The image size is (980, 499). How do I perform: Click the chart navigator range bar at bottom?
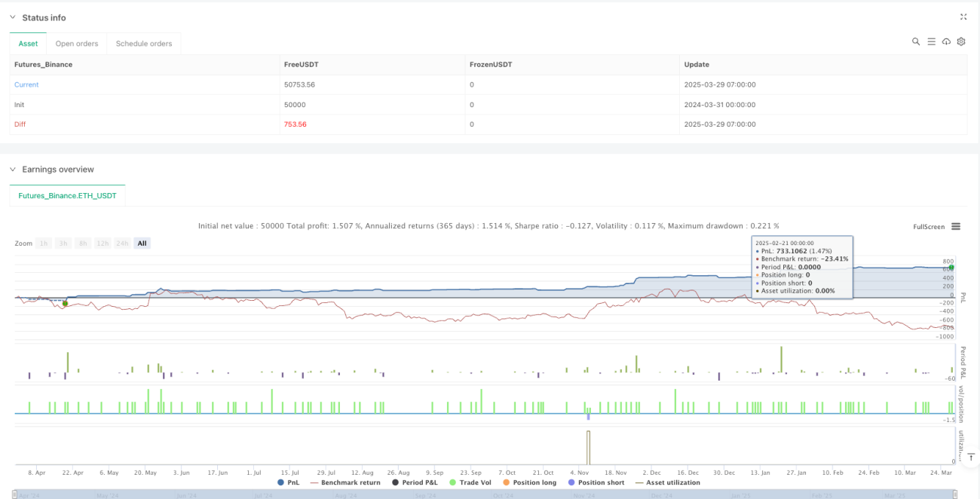486,494
